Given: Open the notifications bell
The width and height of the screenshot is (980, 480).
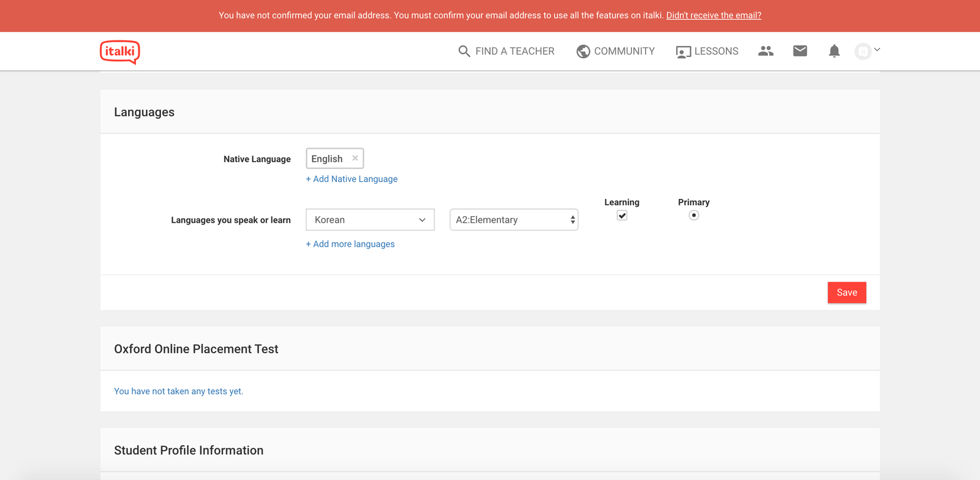Looking at the screenshot, I should click(834, 51).
